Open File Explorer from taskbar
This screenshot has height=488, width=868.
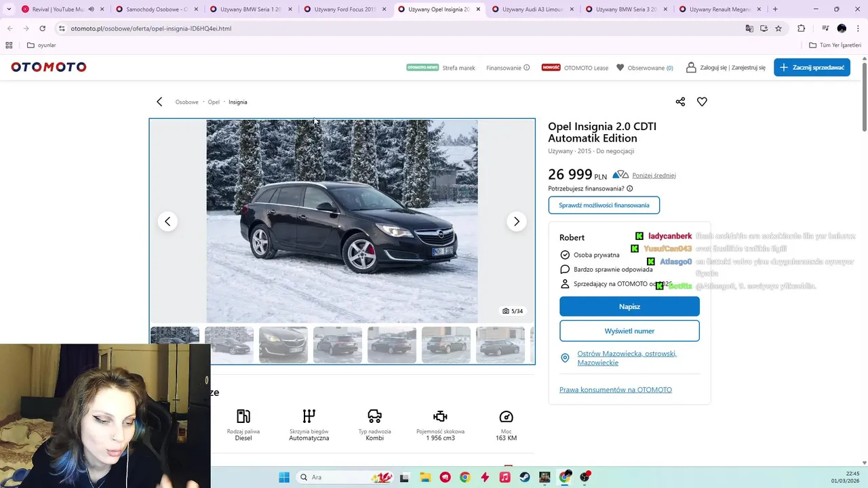click(425, 477)
